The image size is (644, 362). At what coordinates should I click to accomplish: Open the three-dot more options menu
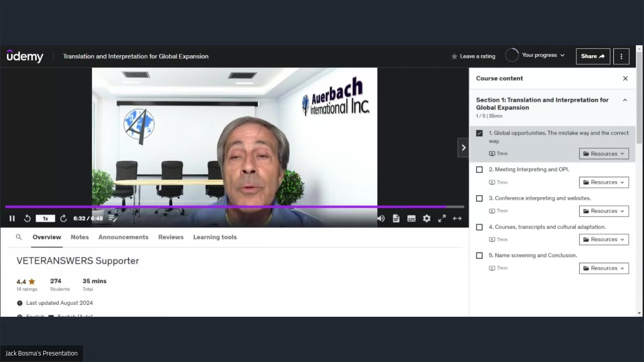coord(621,56)
